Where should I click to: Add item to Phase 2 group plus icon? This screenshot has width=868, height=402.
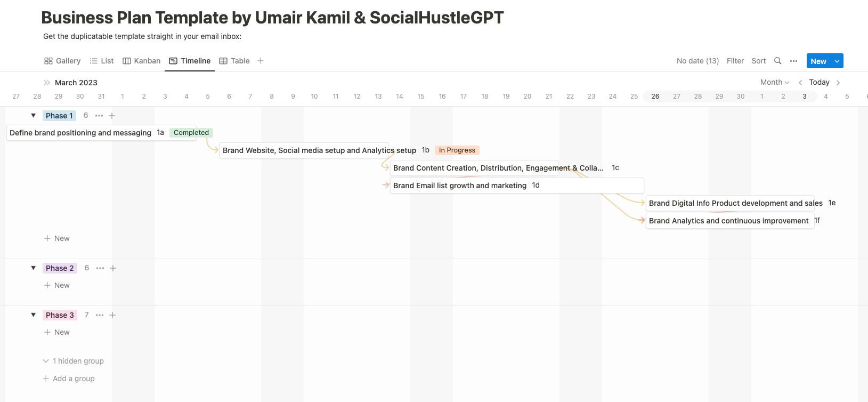click(x=113, y=268)
